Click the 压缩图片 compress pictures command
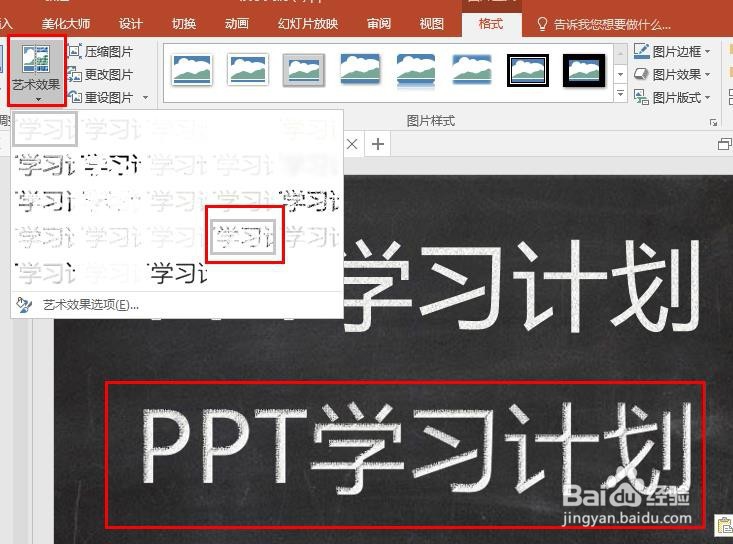The width and height of the screenshot is (733, 544). tap(101, 51)
